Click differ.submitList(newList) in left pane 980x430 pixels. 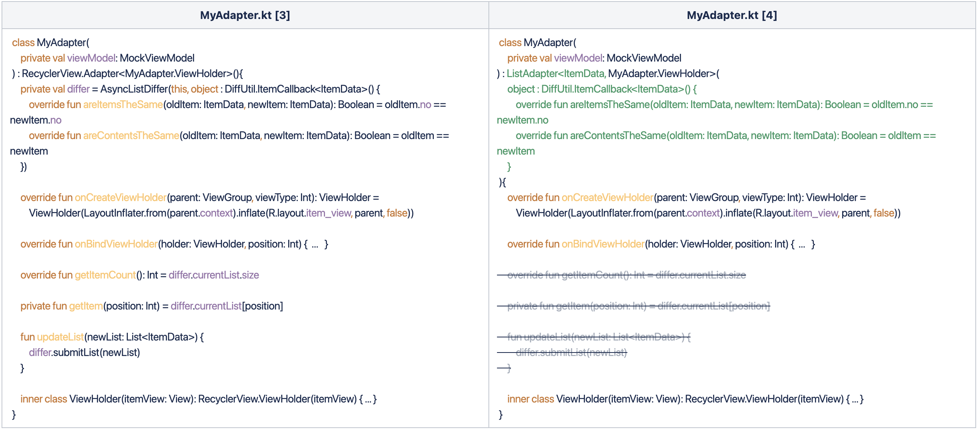(x=84, y=353)
